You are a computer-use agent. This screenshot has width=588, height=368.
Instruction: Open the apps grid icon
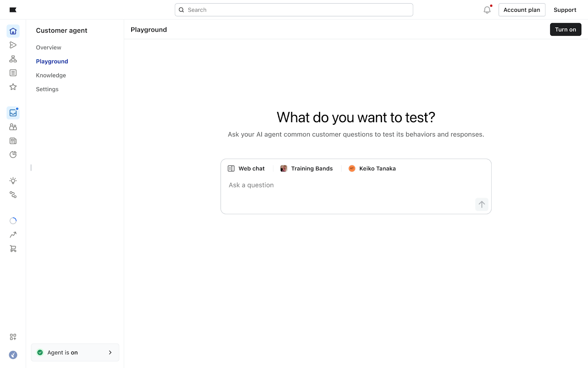[x=13, y=337]
